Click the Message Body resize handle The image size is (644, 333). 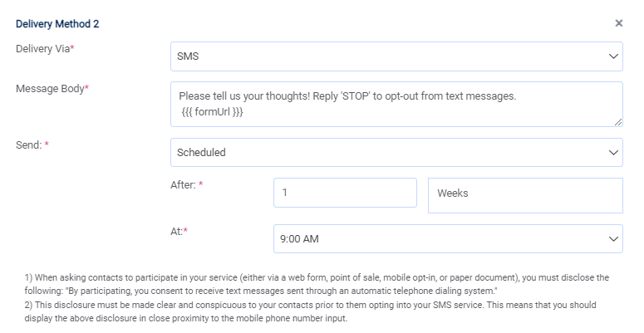[618, 121]
